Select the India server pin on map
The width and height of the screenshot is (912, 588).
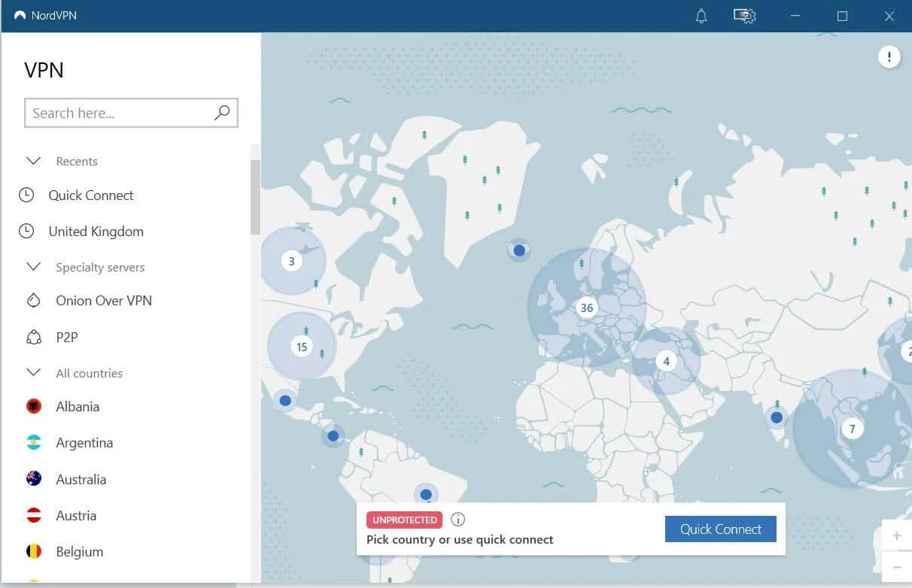pos(776,417)
